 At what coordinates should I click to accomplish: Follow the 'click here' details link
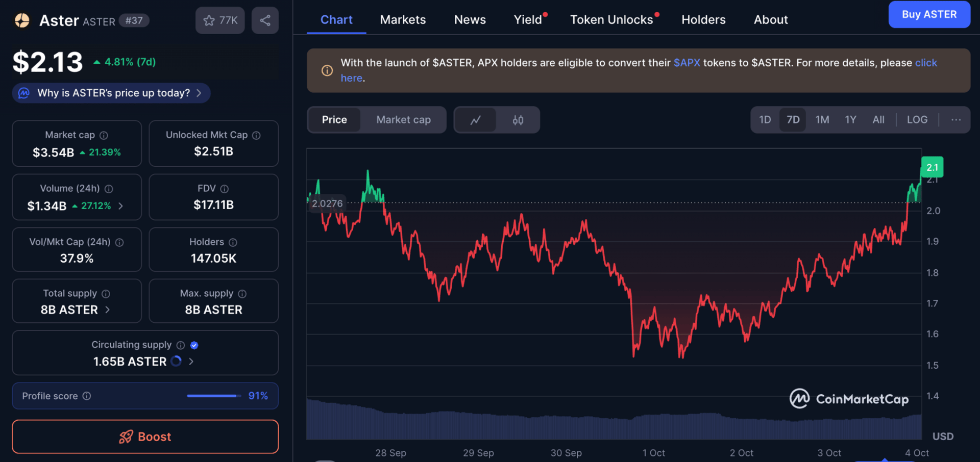[926, 63]
